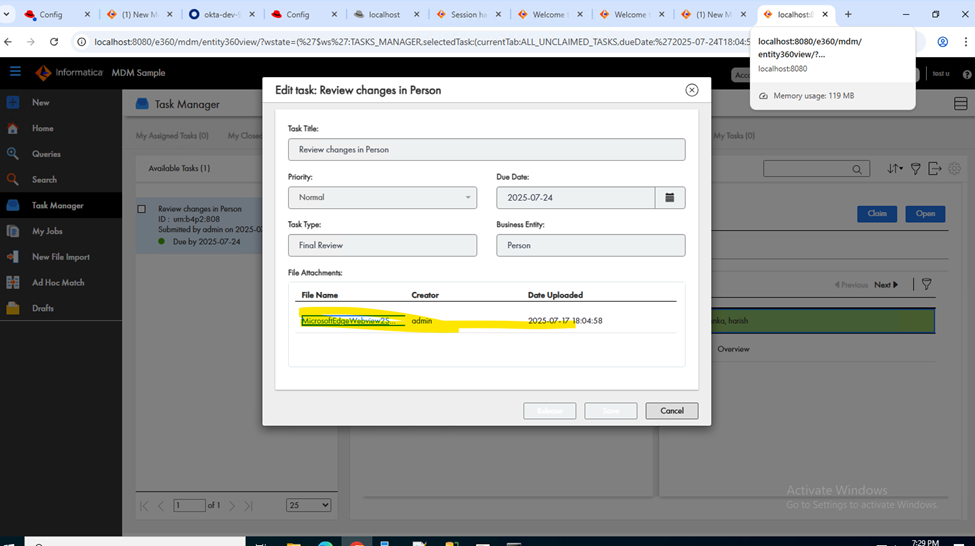Click the blue Claim button
This screenshot has width=975, height=546.
tap(877, 213)
